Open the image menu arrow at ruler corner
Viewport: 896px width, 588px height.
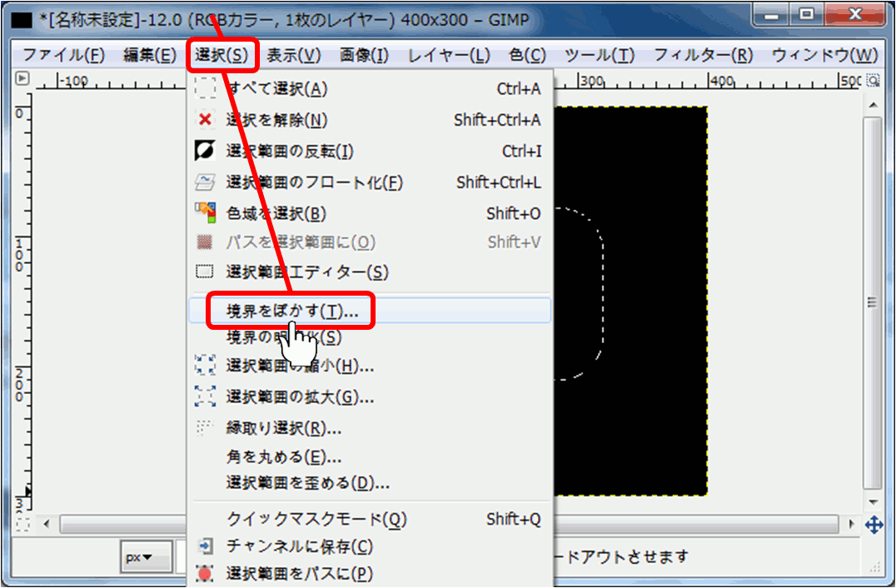[x=22, y=79]
